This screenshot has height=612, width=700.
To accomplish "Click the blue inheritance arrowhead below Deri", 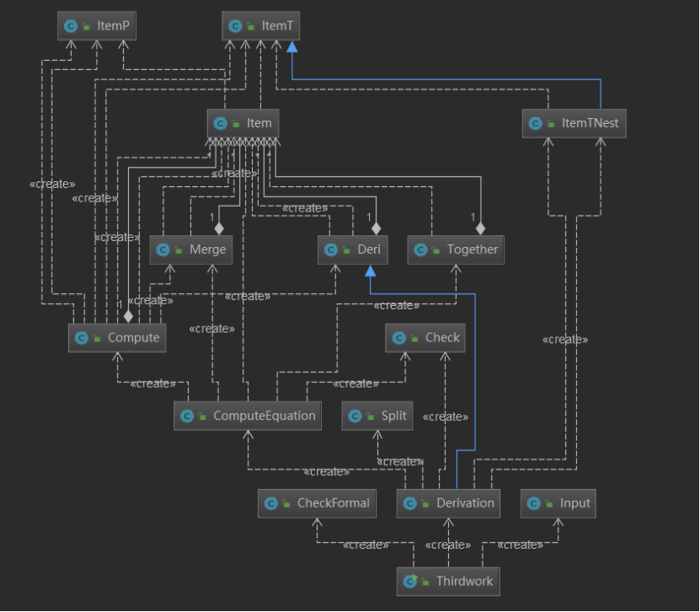I will pyautogui.click(x=370, y=271).
